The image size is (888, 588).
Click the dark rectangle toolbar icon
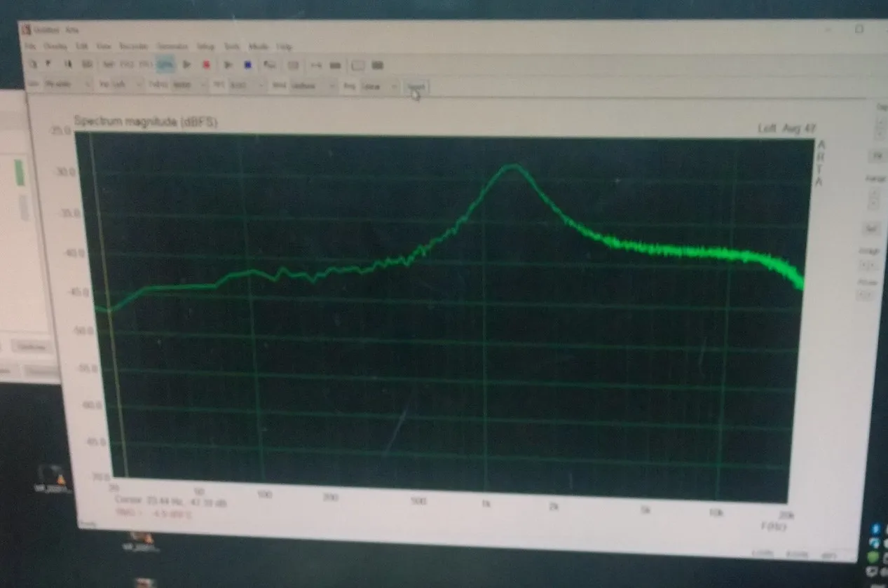point(377,65)
